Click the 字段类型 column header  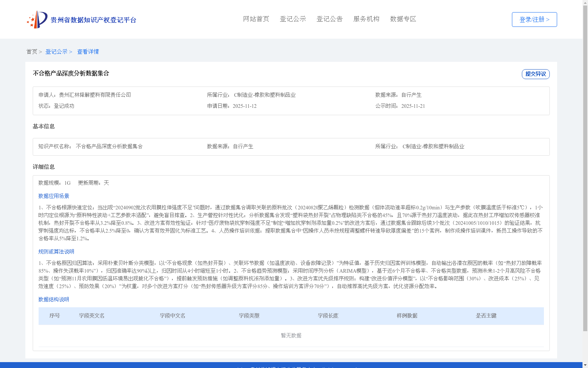249,316
